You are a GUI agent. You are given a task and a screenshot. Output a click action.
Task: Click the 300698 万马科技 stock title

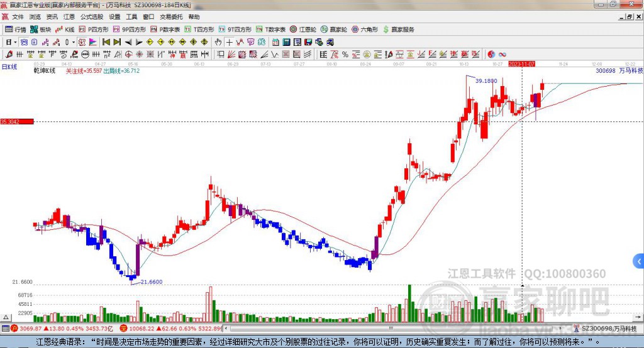pyautogui.click(x=619, y=70)
